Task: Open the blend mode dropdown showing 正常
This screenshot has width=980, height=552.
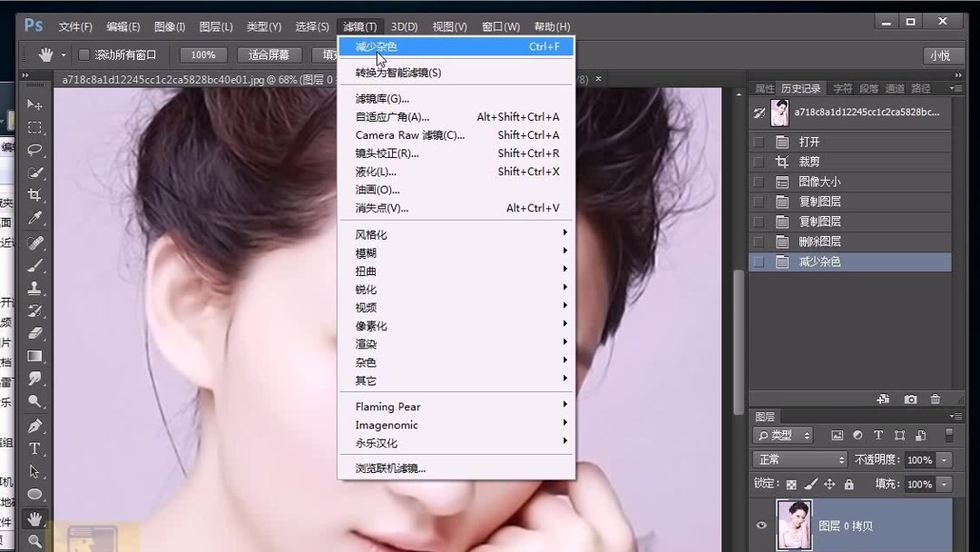Action: pos(800,460)
